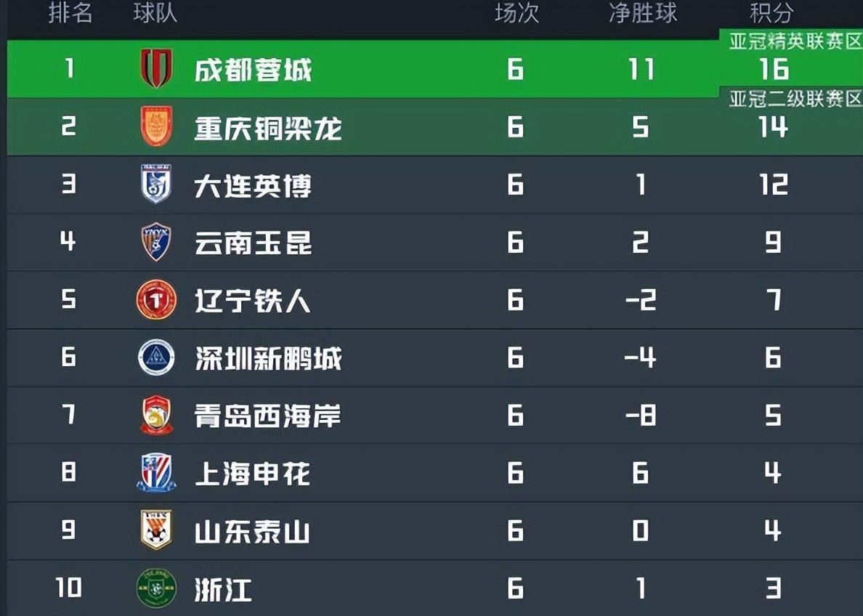Screen dimensions: 863x616
Task: Click the 亚冠二级联赛区 zone label
Action: click(x=795, y=100)
